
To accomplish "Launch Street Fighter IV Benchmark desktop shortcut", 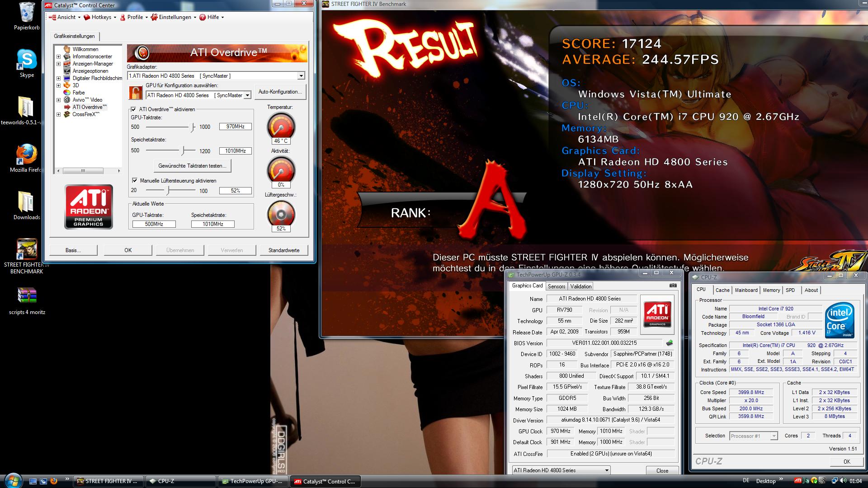I will coord(27,249).
